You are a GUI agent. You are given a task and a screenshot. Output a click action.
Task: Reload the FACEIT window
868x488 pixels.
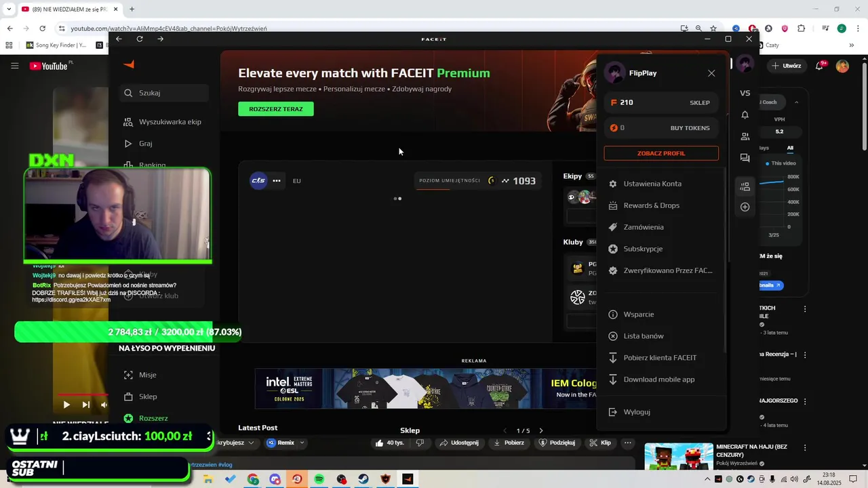(x=140, y=39)
